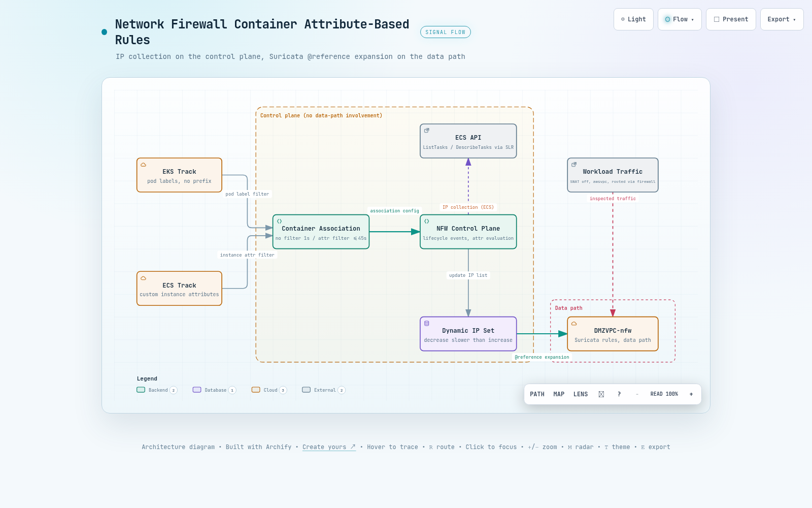812x508 pixels.
Task: Open the Flow mode dropdown
Action: click(680, 19)
